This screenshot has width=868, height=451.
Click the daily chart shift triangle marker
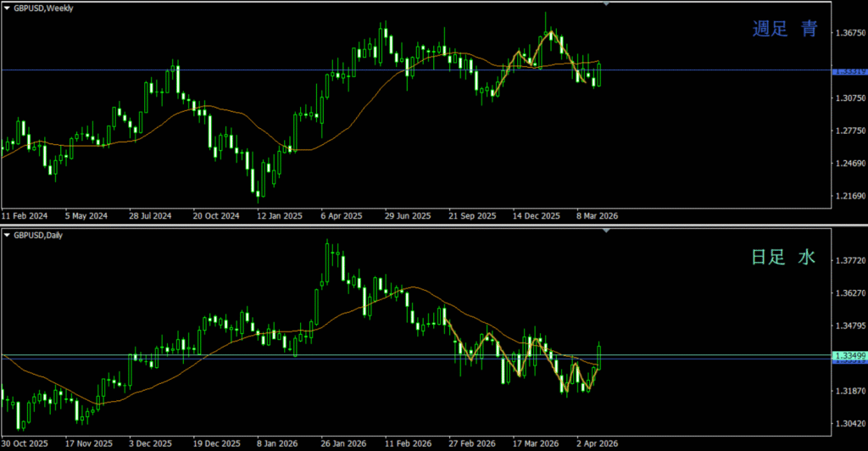click(x=605, y=231)
